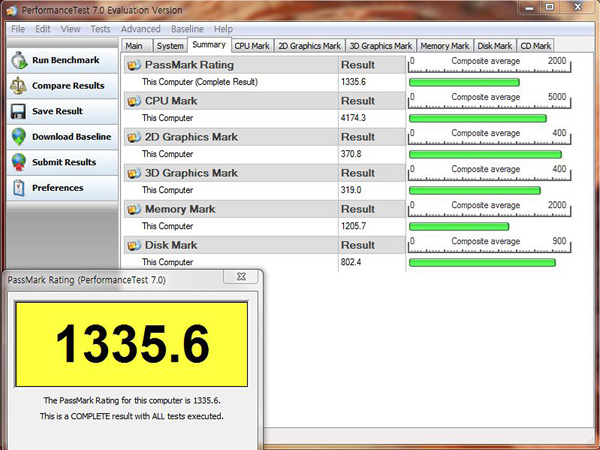600x450 pixels.
Task: Click the Submit Results globe ribbon icon
Action: pos(18,162)
